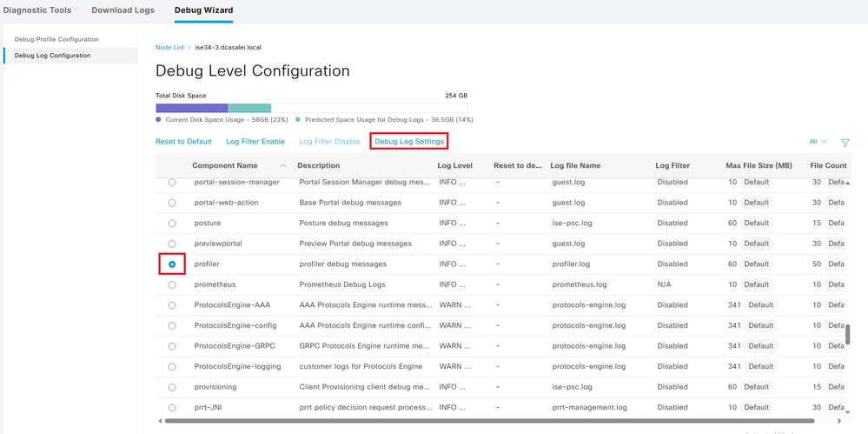This screenshot has height=434, width=868.
Task: Click the Debug Log Settings link
Action: click(408, 142)
